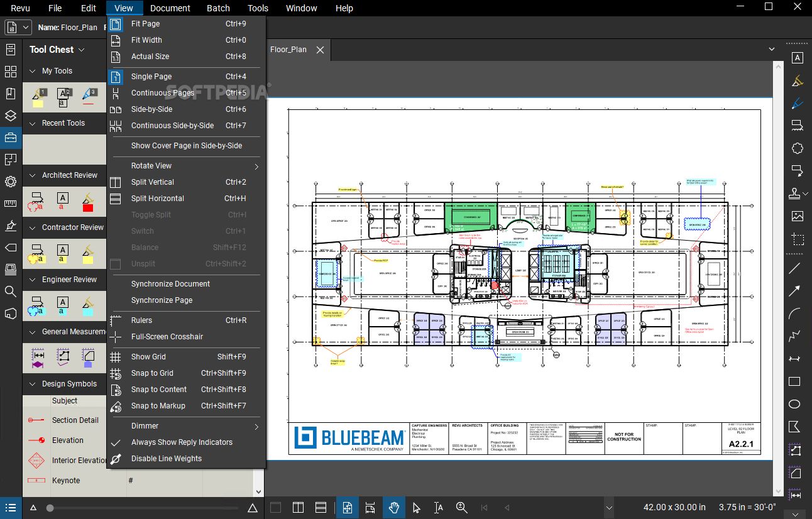Collapse the Engineer Review section
812x519 pixels.
tap(33, 280)
